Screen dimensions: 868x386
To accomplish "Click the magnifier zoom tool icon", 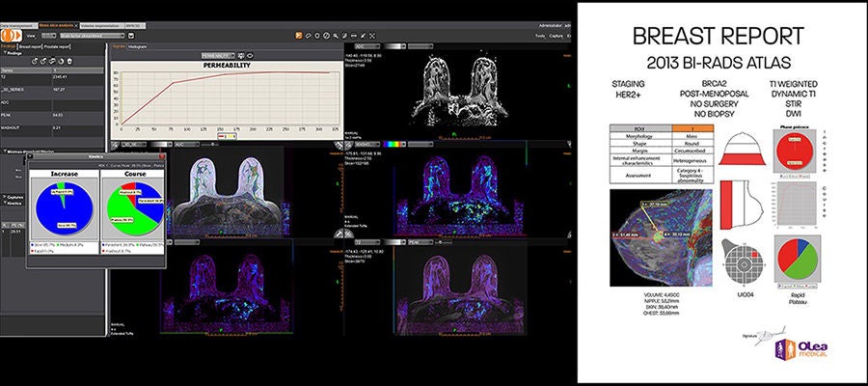I will [336, 36].
